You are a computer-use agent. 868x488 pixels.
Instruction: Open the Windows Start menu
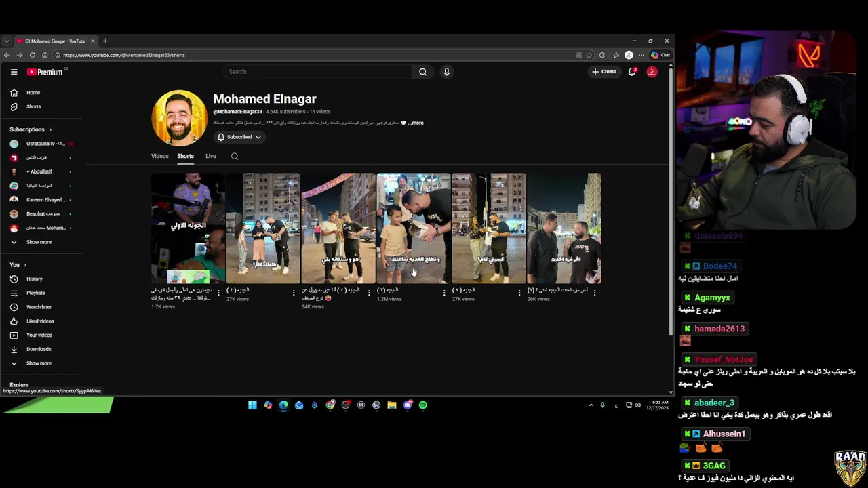[x=252, y=405]
